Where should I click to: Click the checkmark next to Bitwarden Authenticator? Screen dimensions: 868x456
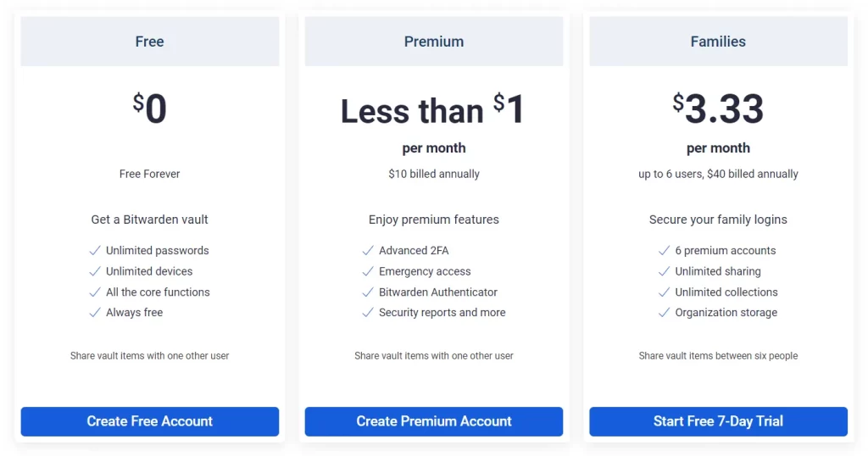pyautogui.click(x=368, y=292)
